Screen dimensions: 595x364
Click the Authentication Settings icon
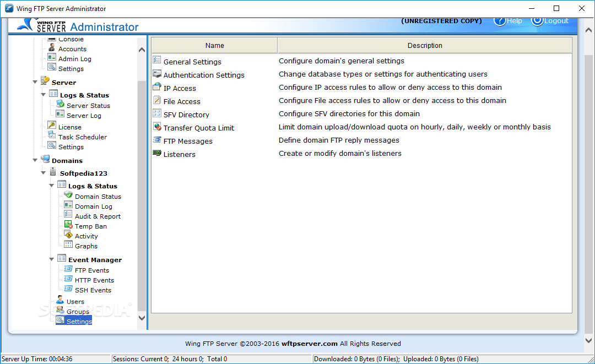(157, 73)
